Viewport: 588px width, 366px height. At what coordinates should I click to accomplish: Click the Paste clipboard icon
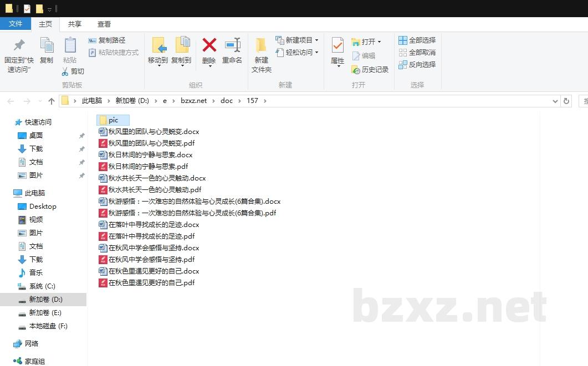coord(70,45)
